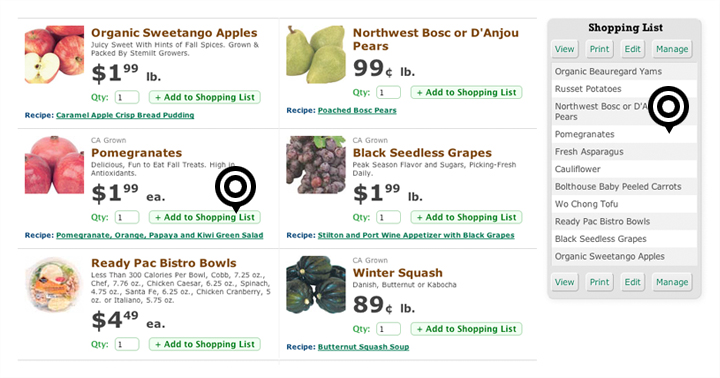Add Pomegranates to the shopping list

pyautogui.click(x=205, y=217)
